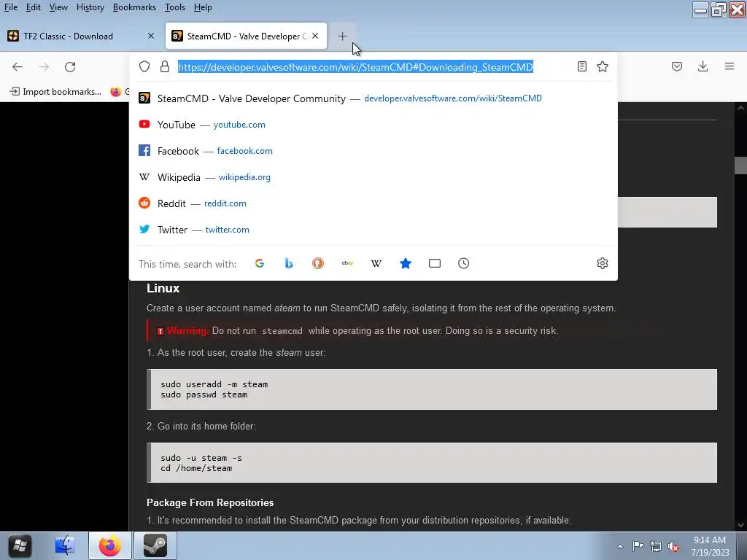The height and width of the screenshot is (560, 747).
Task: Search this time with Wikipedia icon
Action: 376,263
